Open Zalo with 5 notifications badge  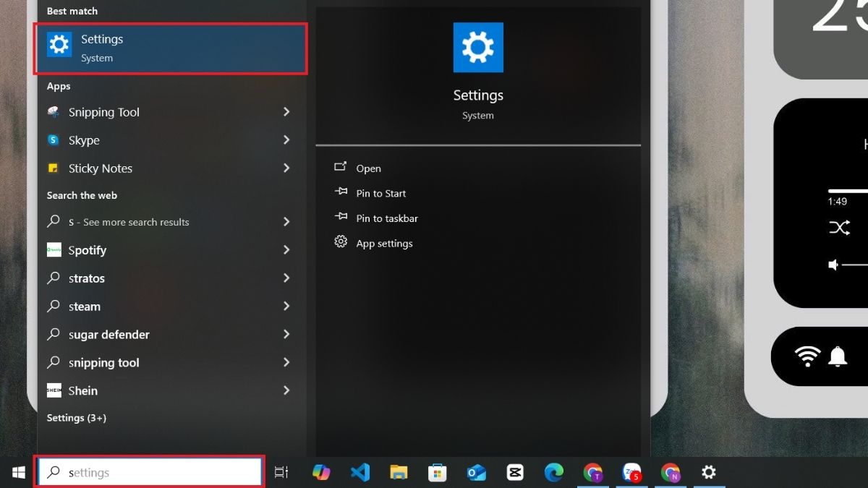[631, 473]
